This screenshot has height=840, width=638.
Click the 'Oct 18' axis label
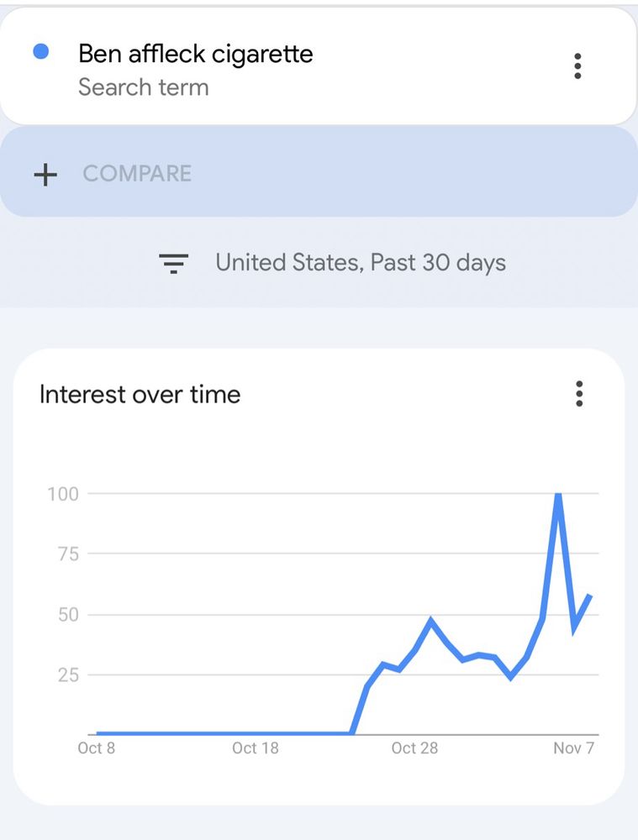[255, 748]
